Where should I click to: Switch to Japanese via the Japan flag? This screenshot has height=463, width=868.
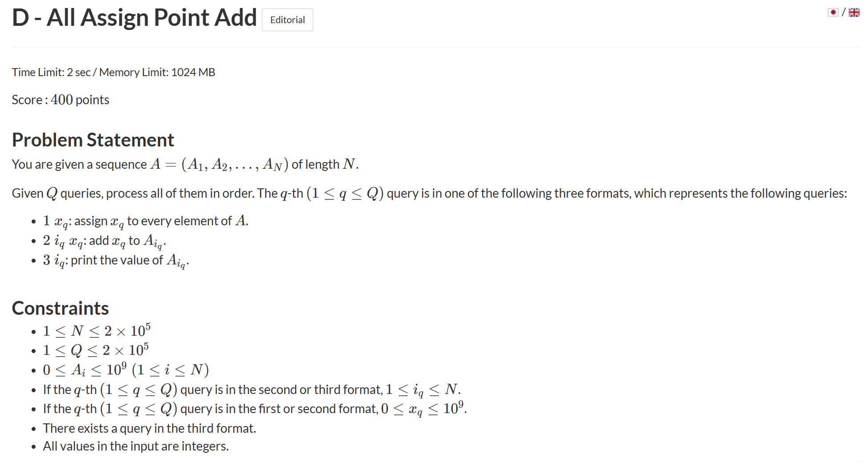(833, 12)
